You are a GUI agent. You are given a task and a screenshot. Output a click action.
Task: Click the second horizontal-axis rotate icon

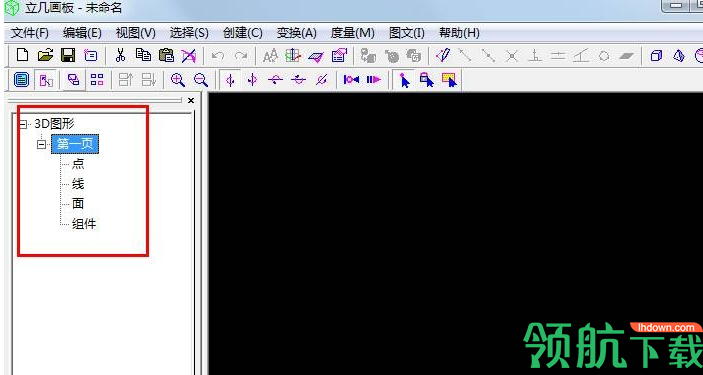pos(299,80)
